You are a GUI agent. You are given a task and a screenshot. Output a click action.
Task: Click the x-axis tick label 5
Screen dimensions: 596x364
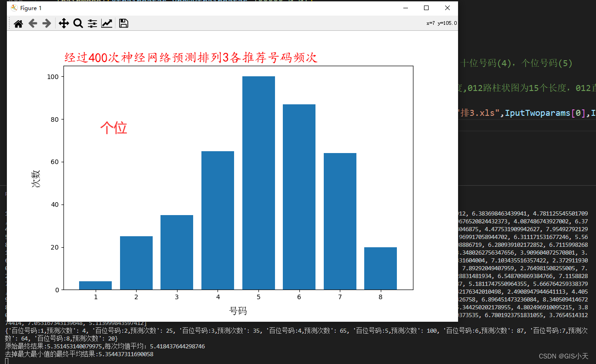click(258, 297)
